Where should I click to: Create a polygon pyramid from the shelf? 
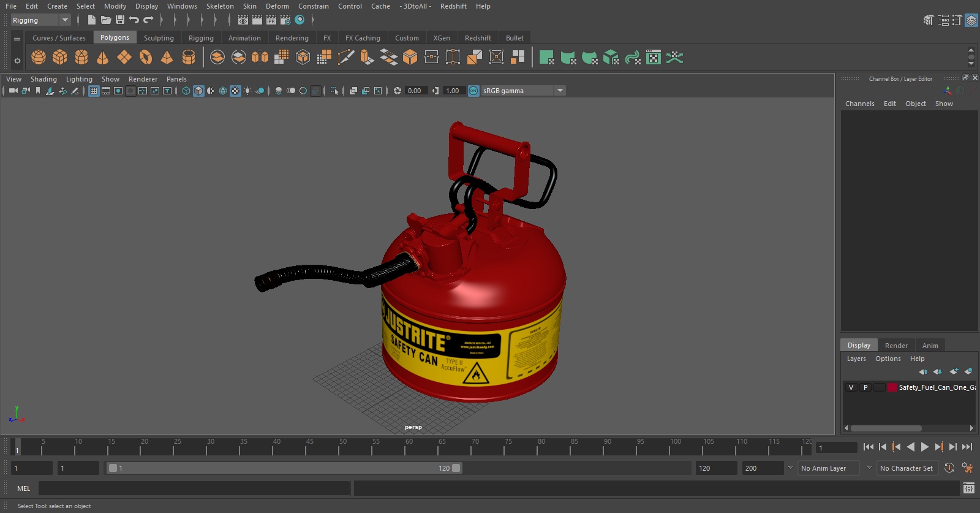pos(167,58)
